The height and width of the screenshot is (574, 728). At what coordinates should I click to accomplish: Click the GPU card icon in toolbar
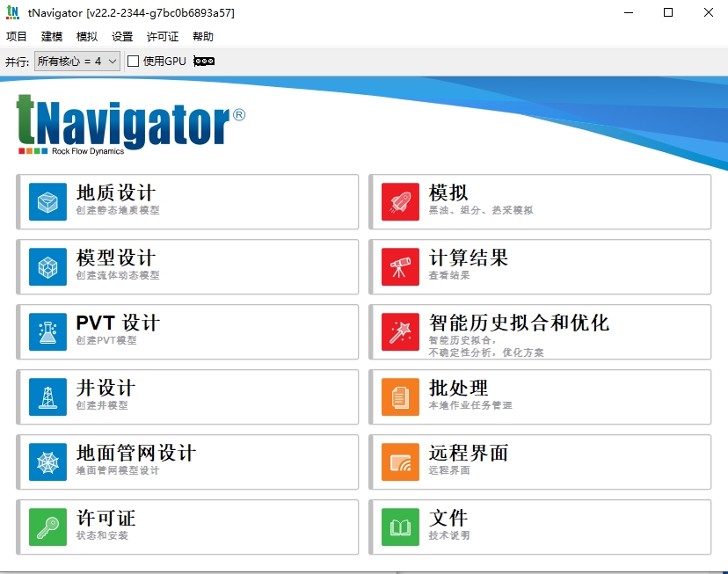[204, 62]
